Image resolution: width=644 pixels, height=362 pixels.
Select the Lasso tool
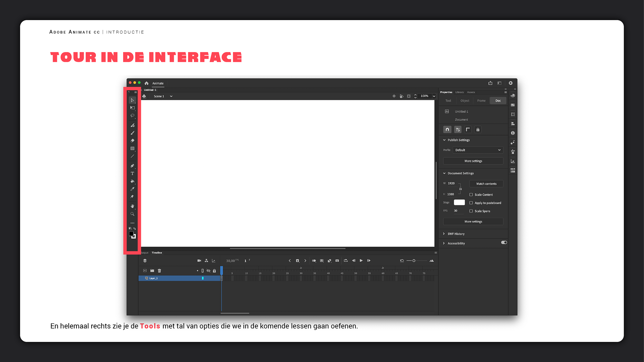point(132,116)
